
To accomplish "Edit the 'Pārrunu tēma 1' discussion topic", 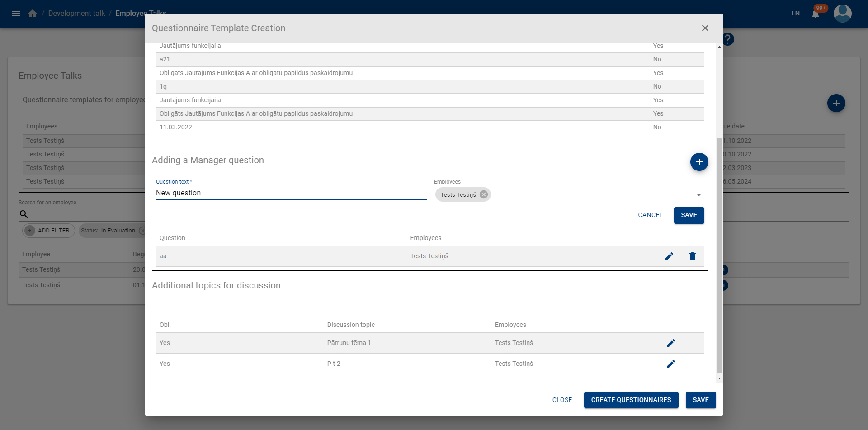I will tap(671, 343).
